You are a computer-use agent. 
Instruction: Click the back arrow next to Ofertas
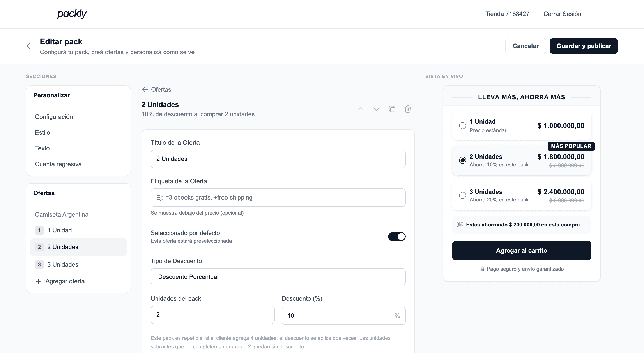coord(145,89)
